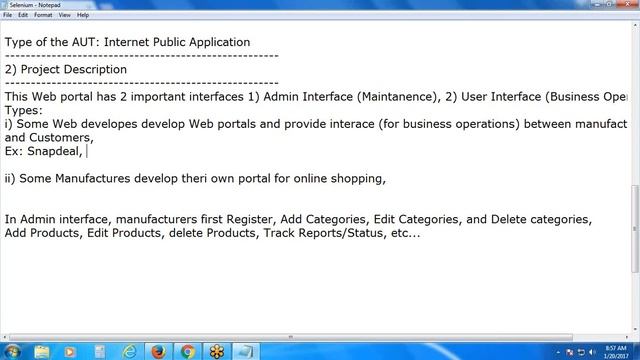
Task: Switch to Firefox on the taskbar
Action: click(x=158, y=352)
